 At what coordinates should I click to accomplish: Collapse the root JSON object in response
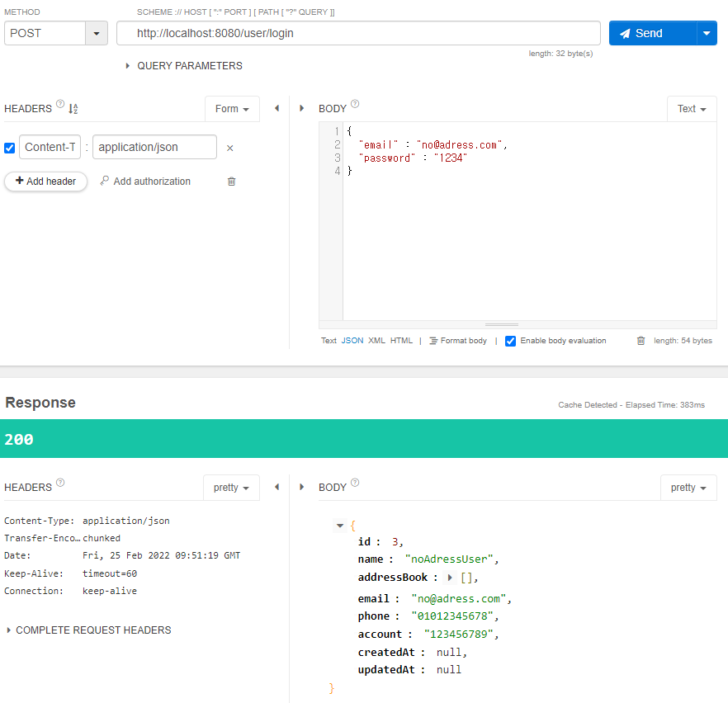tap(340, 526)
